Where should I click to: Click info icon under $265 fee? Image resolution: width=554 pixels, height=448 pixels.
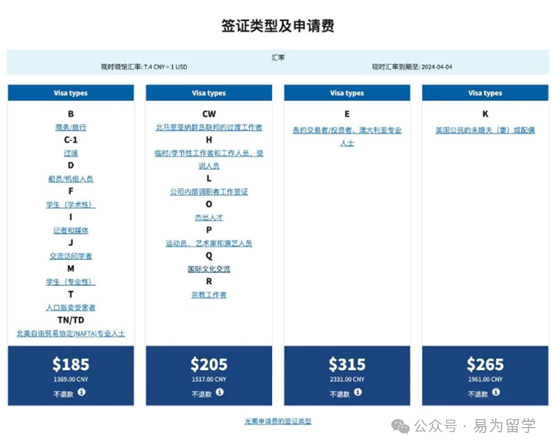click(x=496, y=392)
